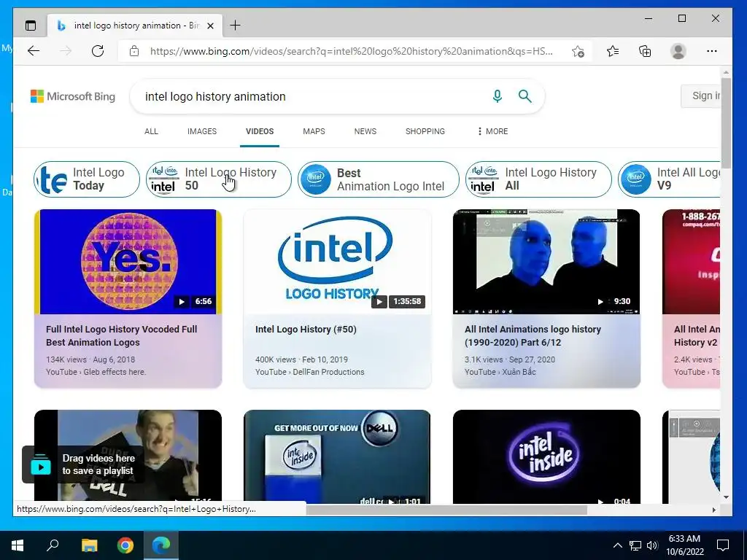Click the scroll right arrow on horizontal scrollbar
Image resolution: width=747 pixels, height=560 pixels.
713,510
